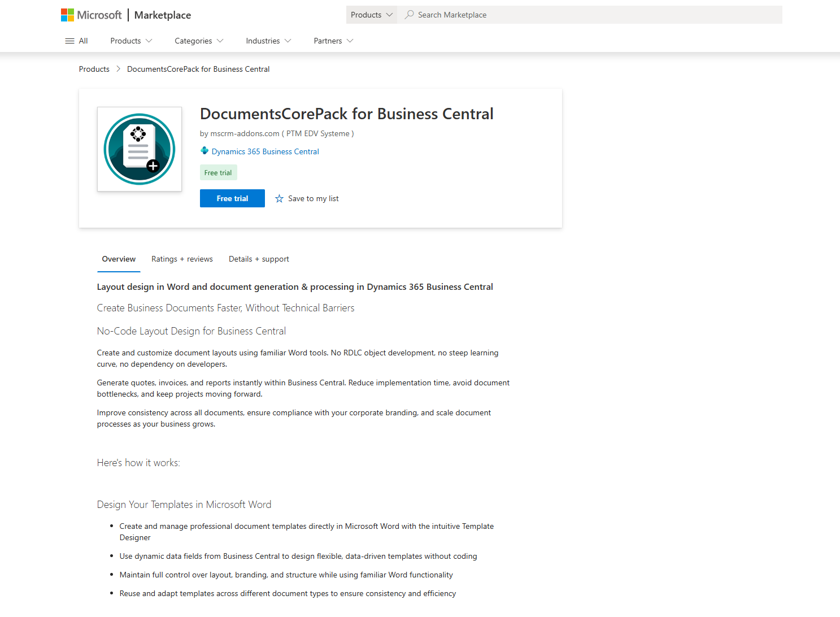
Task: Click 'Create Business Documents Faster' heading
Action: [226, 308]
